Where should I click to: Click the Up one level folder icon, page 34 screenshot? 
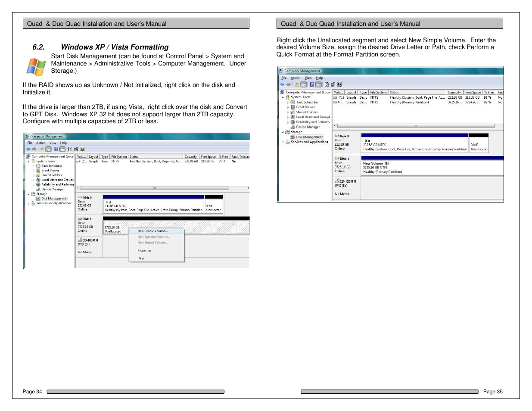click(x=42, y=149)
